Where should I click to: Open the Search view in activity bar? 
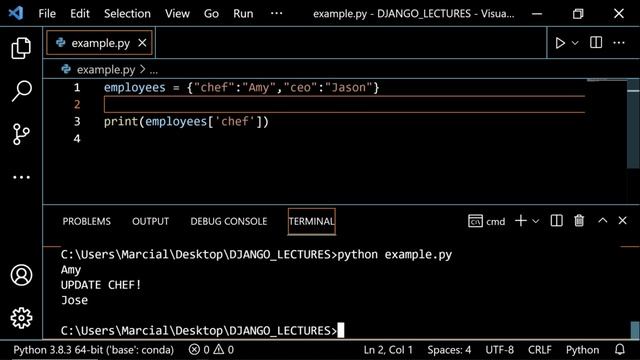[21, 91]
